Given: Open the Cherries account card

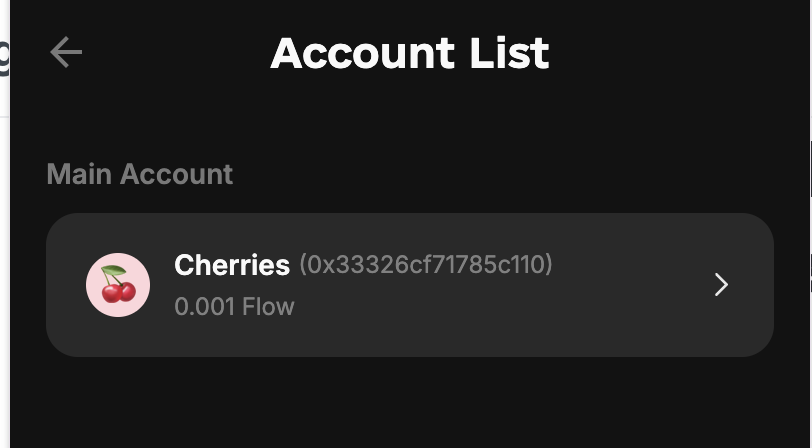Looking at the screenshot, I should [410, 285].
